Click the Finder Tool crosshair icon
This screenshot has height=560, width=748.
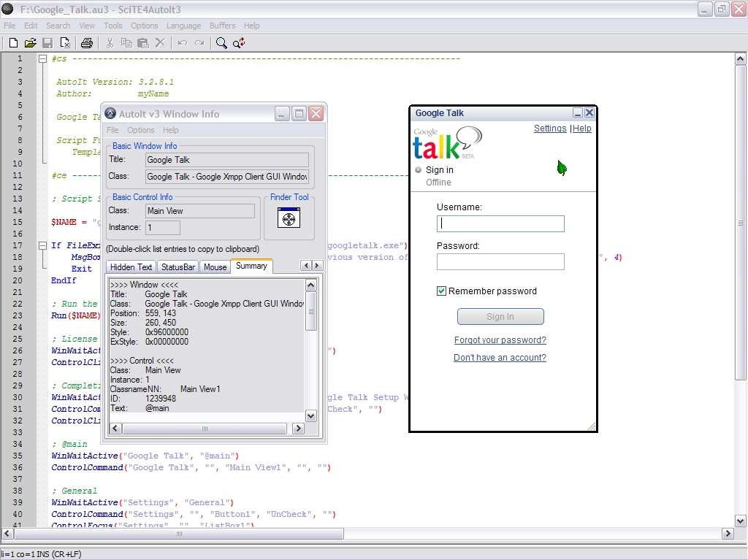tap(289, 218)
